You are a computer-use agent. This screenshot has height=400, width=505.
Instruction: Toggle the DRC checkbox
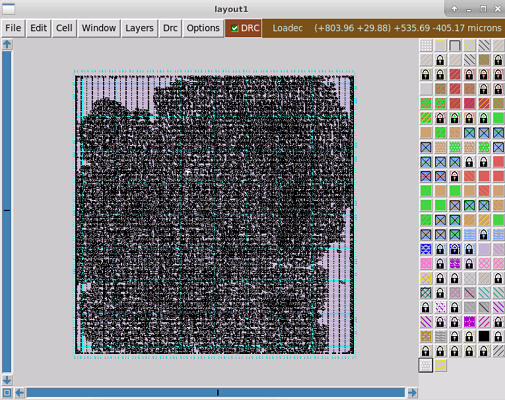pyautogui.click(x=235, y=28)
